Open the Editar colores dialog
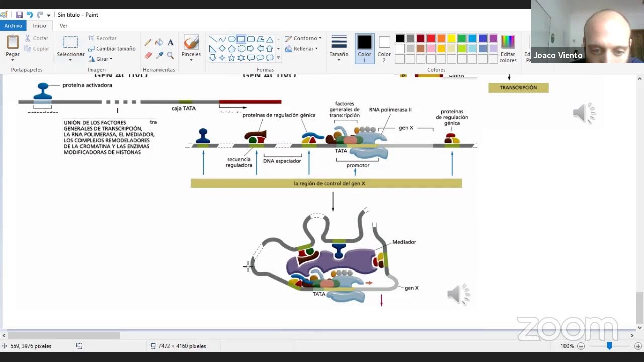 pos(508,49)
